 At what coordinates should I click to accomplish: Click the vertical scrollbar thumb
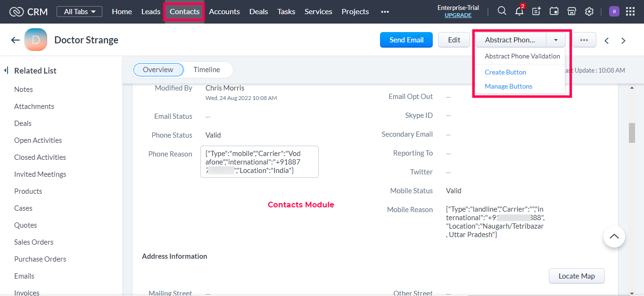[x=632, y=132]
